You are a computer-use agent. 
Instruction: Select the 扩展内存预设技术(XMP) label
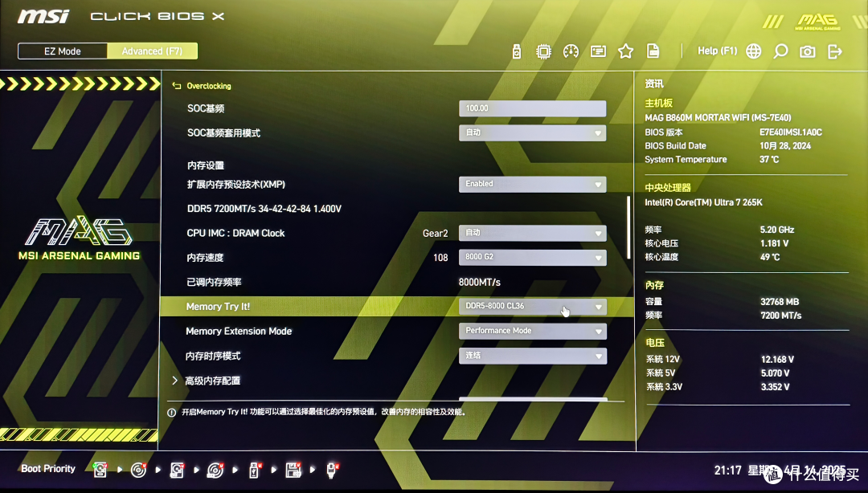click(235, 184)
